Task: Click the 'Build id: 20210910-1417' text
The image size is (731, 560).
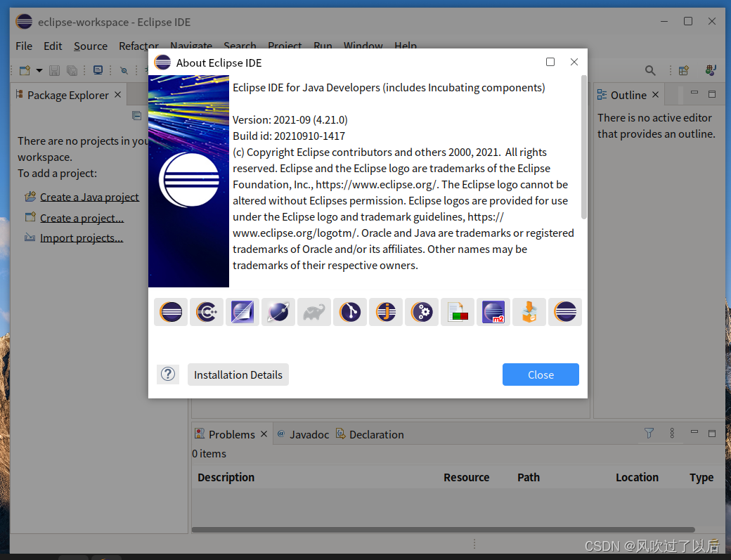Action: point(289,136)
